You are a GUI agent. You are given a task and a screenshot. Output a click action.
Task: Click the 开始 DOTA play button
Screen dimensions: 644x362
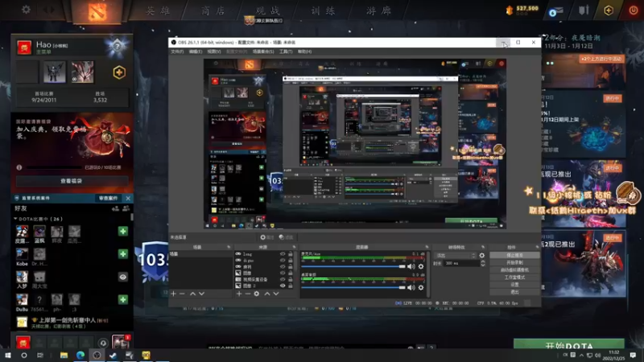pyautogui.click(x=569, y=344)
